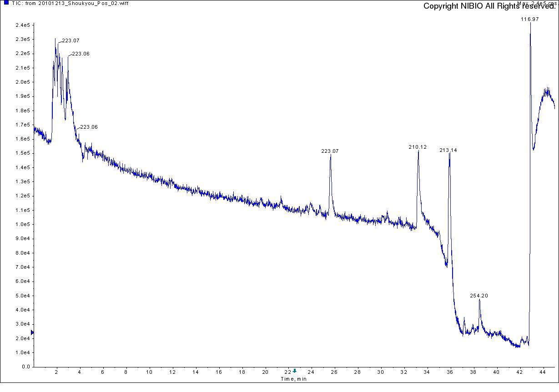The image size is (559, 392).
Task: Select the 254.20 peak label
Action: (479, 296)
